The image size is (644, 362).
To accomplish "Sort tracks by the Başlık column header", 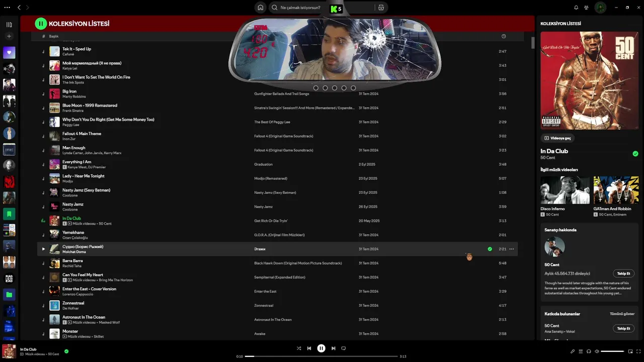I will [x=54, y=36].
